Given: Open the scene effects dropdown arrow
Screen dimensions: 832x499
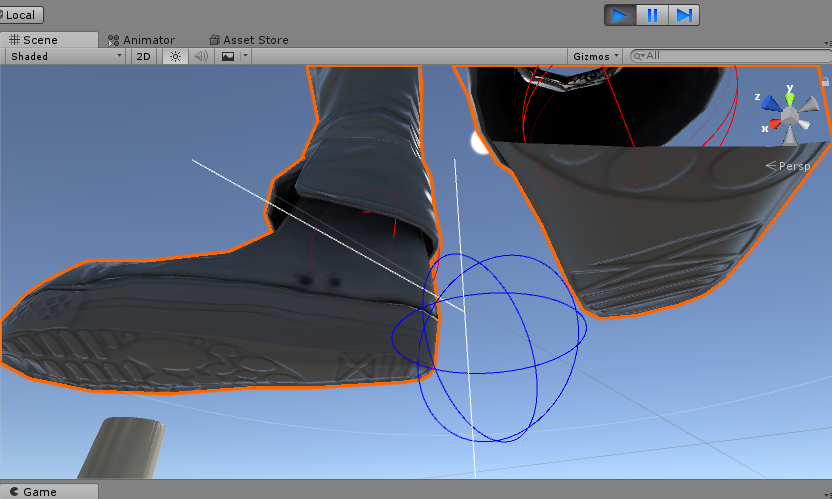Looking at the screenshot, I should tap(245, 57).
